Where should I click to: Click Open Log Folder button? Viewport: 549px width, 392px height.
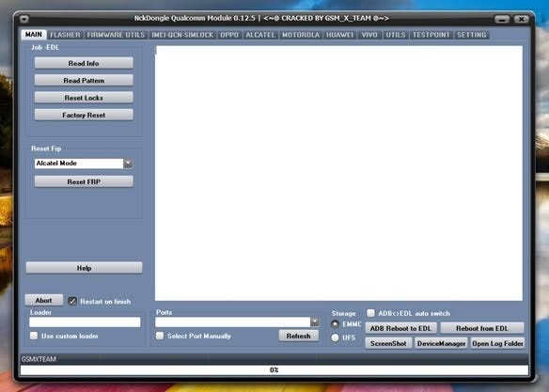pos(497,343)
